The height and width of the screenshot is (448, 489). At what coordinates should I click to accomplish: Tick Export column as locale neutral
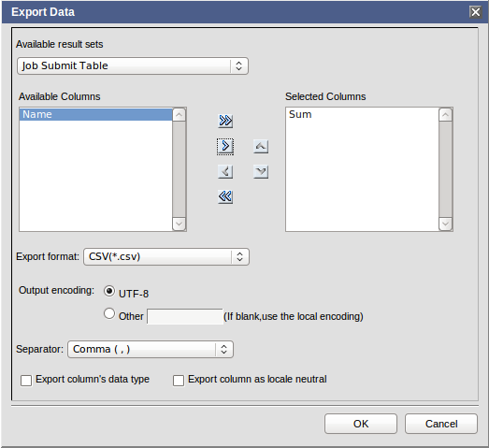(179, 381)
